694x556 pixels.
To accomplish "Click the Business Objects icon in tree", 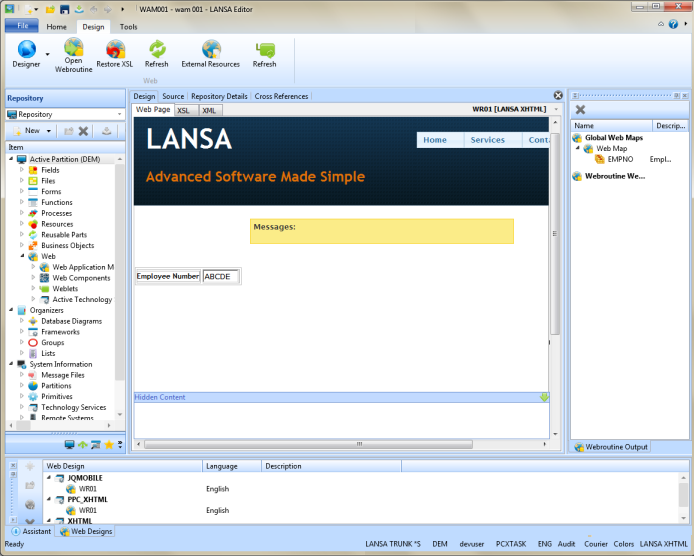I will (x=33, y=245).
